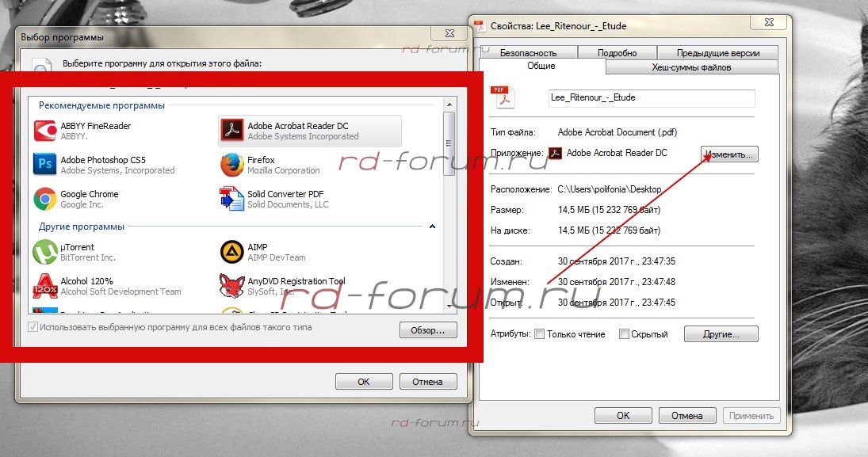The height and width of the screenshot is (457, 868).
Task: Toggle the 'Скрытый' attribute checkbox
Action: [x=624, y=334]
